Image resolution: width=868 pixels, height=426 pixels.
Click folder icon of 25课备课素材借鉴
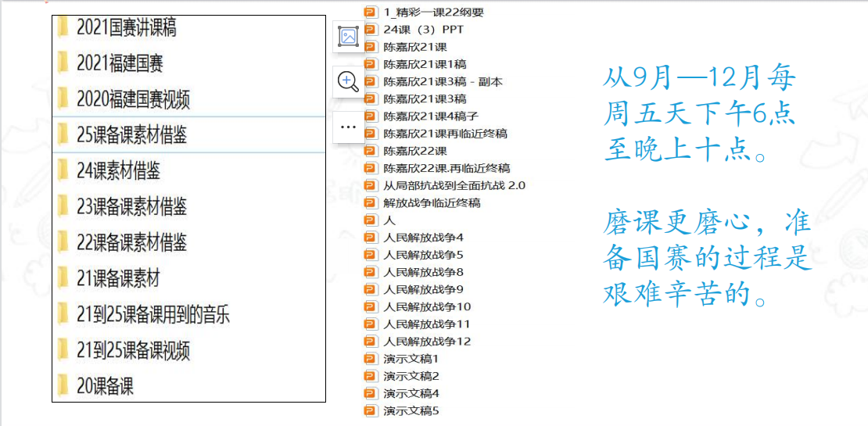click(63, 134)
